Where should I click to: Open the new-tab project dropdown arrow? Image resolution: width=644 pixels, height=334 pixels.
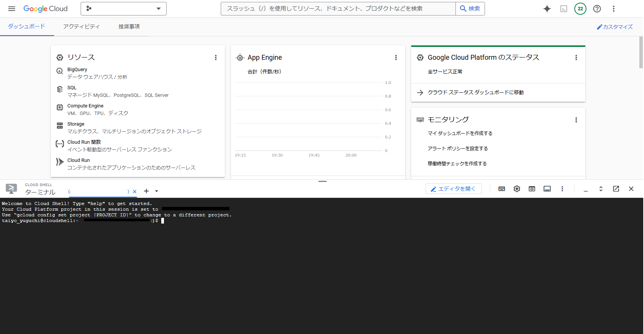point(156,191)
